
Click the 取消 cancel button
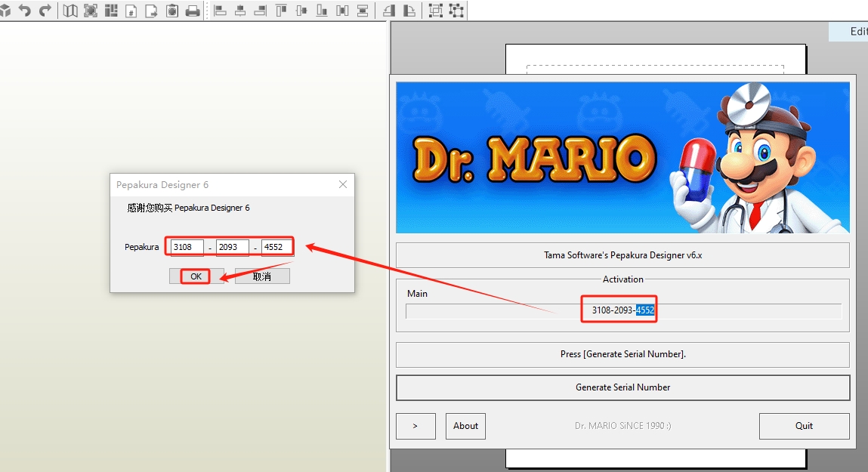click(262, 276)
